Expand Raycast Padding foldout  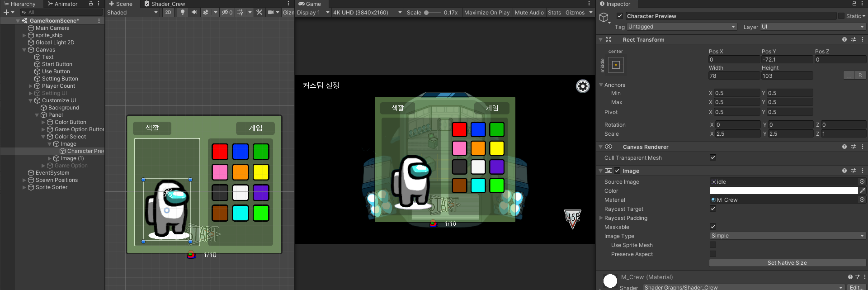coord(601,218)
